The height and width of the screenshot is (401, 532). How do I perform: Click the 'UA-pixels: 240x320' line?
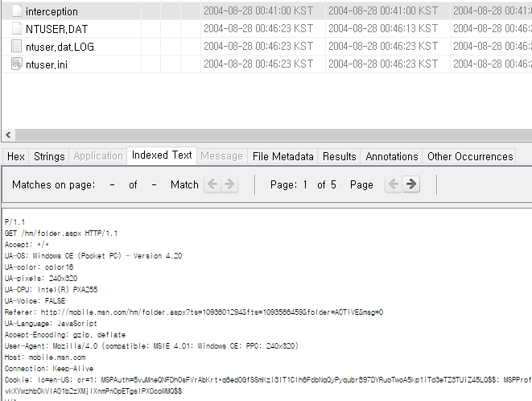tap(41, 279)
